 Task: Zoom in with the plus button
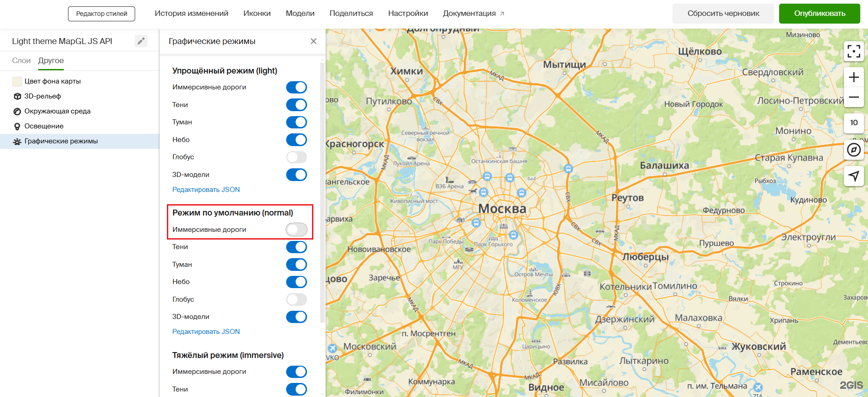853,78
